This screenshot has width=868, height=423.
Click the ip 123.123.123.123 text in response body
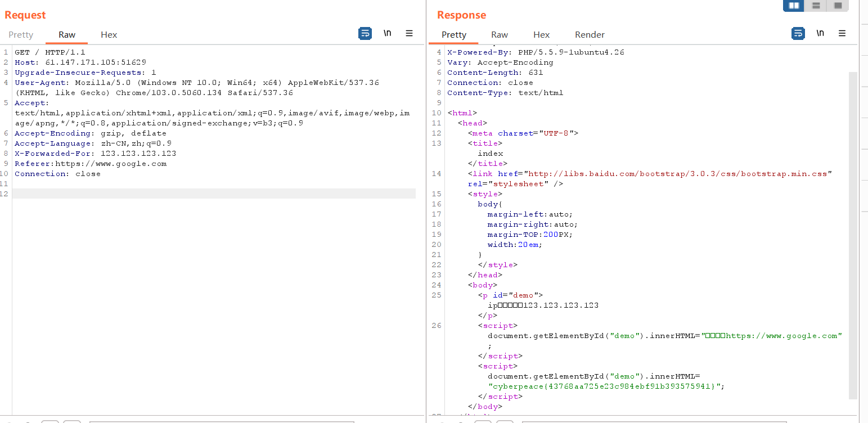point(543,305)
